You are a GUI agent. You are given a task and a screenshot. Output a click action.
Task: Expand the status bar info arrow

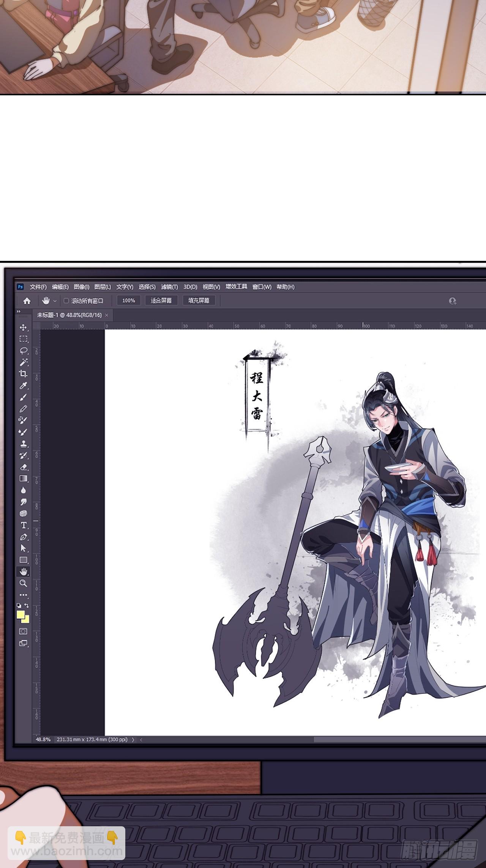coord(133,740)
